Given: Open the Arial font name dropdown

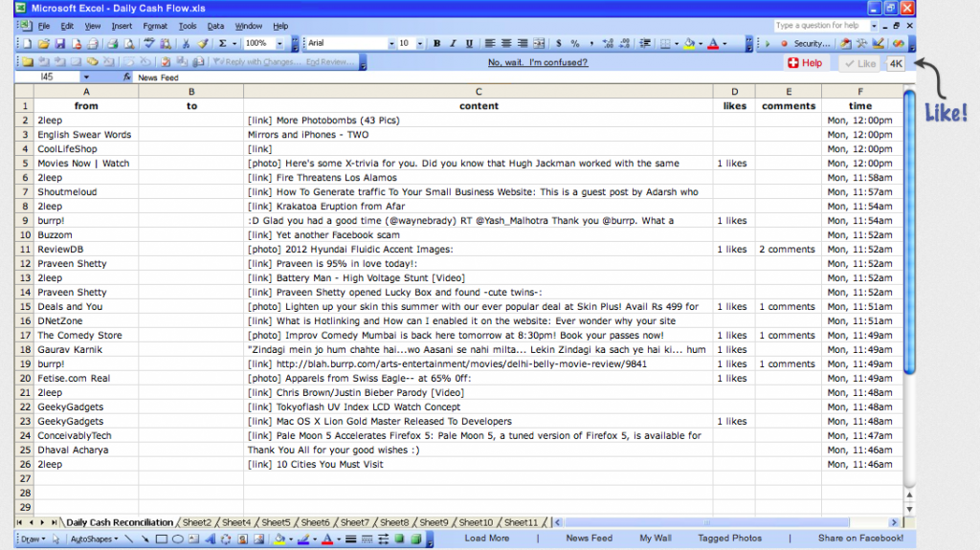Looking at the screenshot, I should 390,44.
